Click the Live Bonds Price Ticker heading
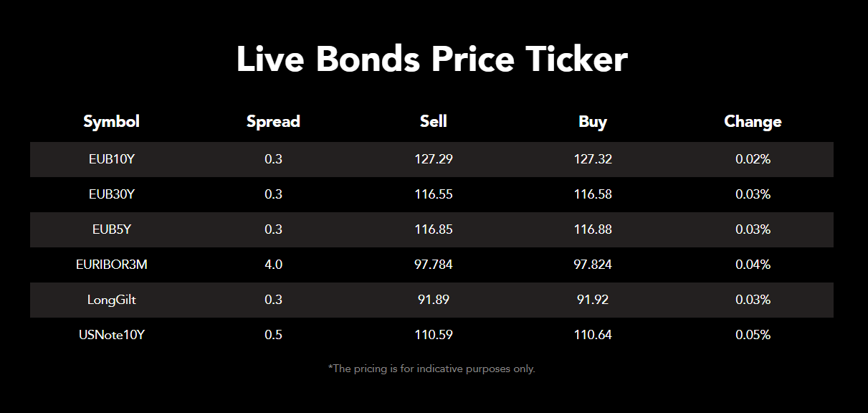This screenshot has width=868, height=413. tap(431, 59)
